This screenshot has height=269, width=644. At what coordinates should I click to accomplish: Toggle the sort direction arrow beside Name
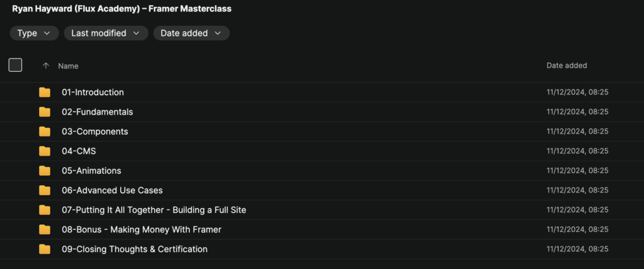point(46,66)
